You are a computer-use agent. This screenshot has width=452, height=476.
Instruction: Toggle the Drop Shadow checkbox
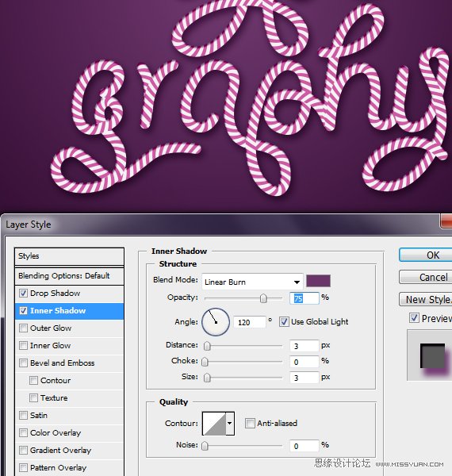pyautogui.click(x=23, y=294)
